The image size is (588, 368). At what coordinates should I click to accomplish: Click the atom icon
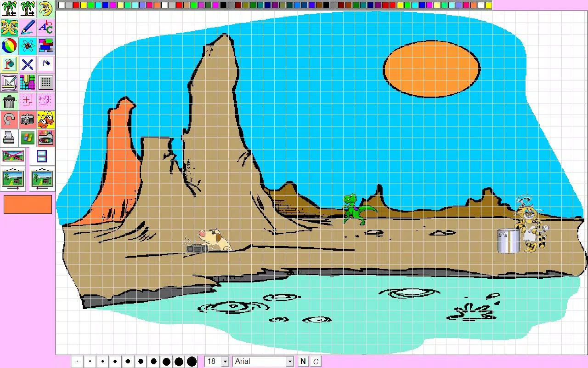tap(28, 46)
